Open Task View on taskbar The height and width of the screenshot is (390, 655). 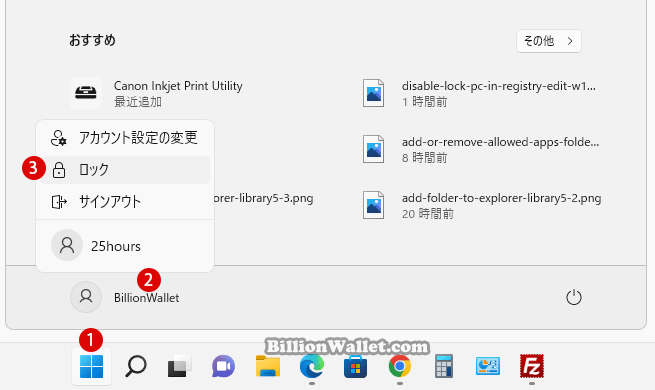[180, 366]
